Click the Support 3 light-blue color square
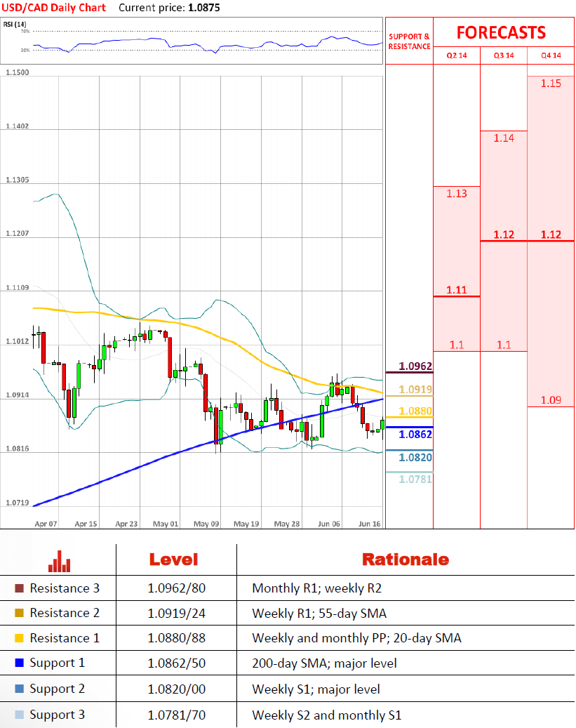 [x=19, y=715]
